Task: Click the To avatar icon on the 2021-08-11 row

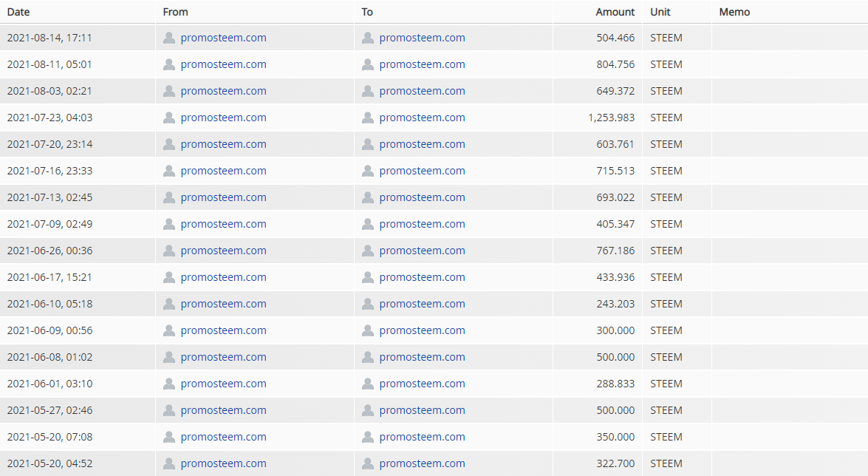Action: click(x=367, y=64)
